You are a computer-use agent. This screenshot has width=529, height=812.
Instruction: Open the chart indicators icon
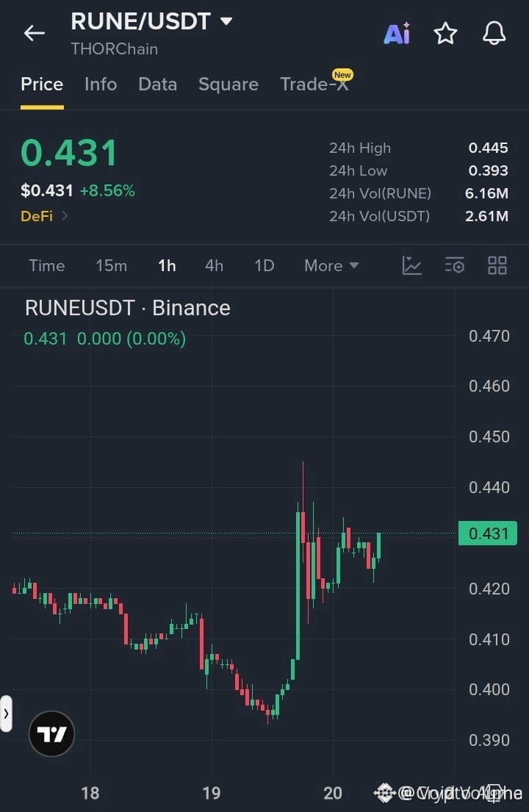pos(412,266)
